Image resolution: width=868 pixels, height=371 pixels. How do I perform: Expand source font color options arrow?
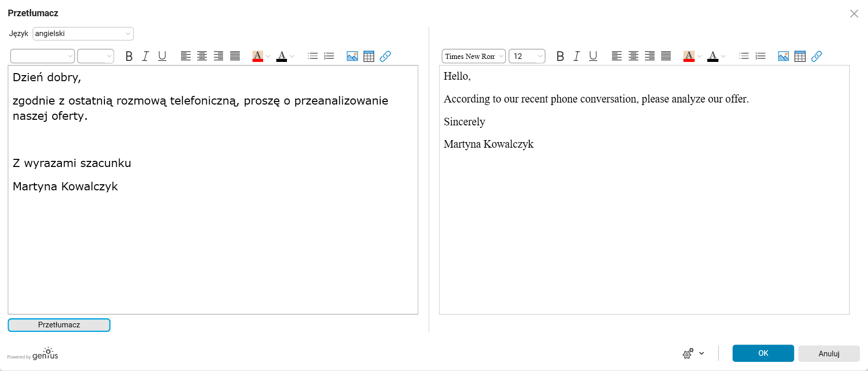[292, 56]
